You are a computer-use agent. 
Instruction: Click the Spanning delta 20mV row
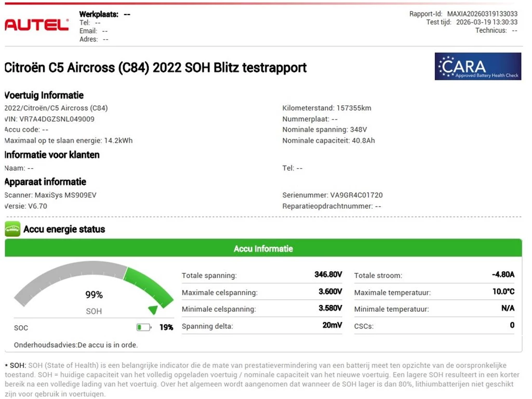[x=262, y=326]
